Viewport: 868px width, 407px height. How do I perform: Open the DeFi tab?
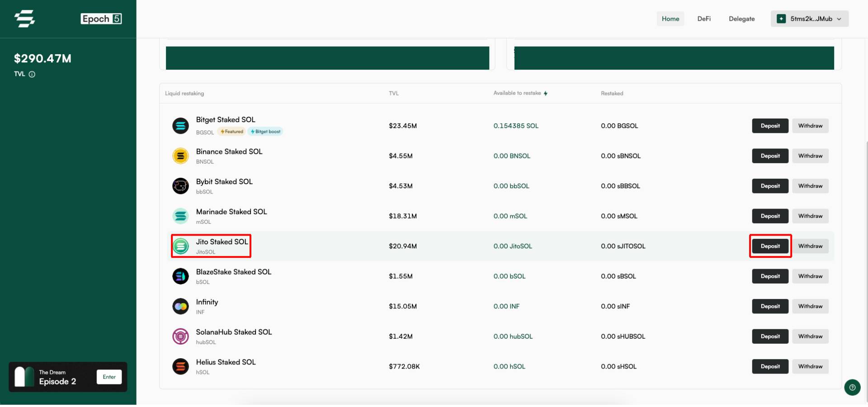coord(704,19)
